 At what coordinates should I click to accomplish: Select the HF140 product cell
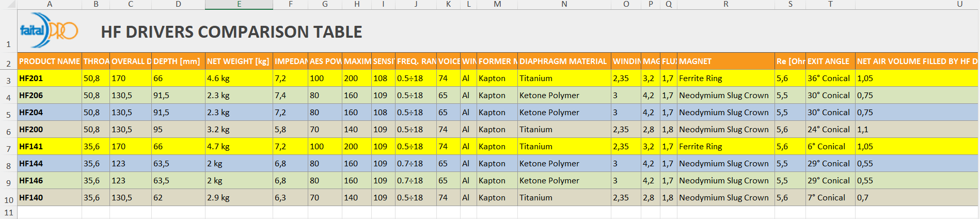[x=50, y=198]
